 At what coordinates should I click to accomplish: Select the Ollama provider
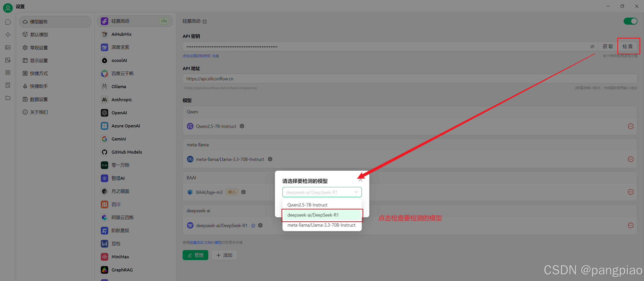119,87
